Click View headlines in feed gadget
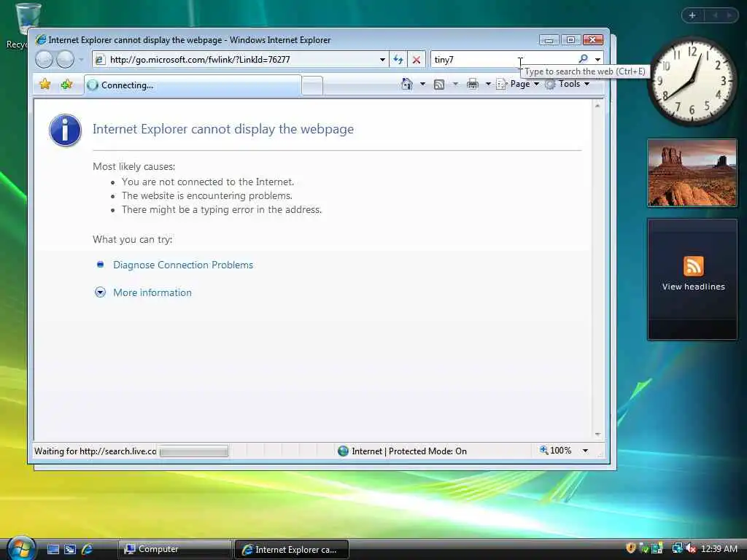This screenshot has height=560, width=747. coord(693,287)
